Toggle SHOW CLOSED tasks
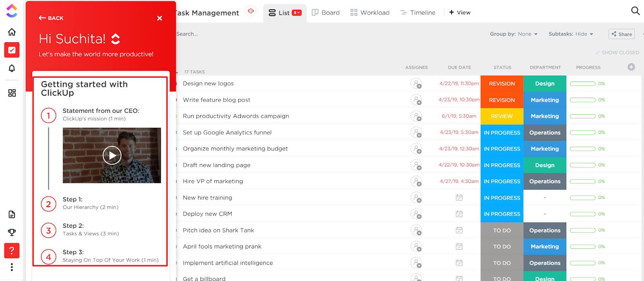Screen dimensions: 644x281 pyautogui.click(x=617, y=53)
